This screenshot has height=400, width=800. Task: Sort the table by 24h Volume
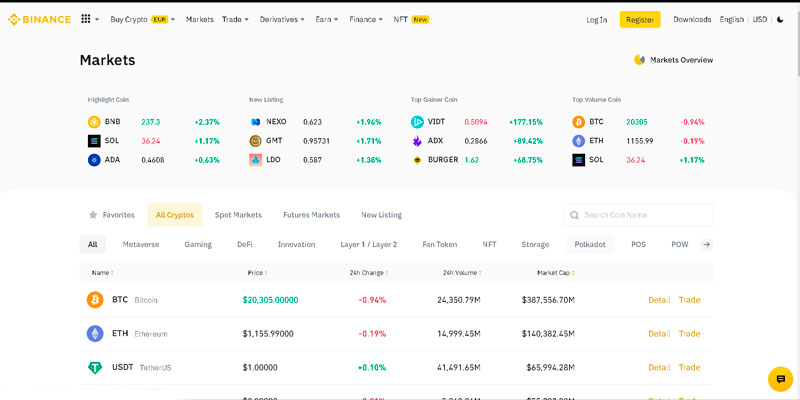click(x=462, y=273)
